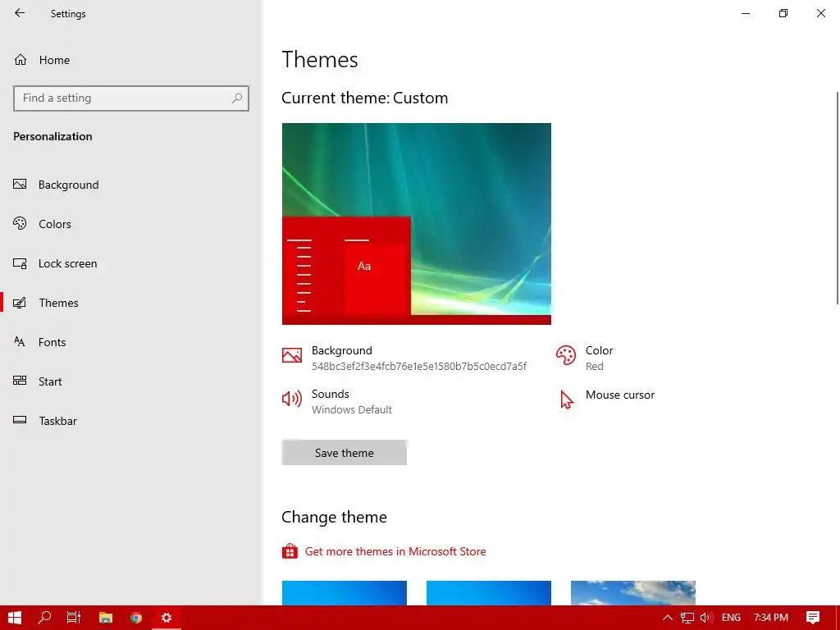Focus the Find a setting search box
Viewport: 840px width, 630px height.
point(131,98)
